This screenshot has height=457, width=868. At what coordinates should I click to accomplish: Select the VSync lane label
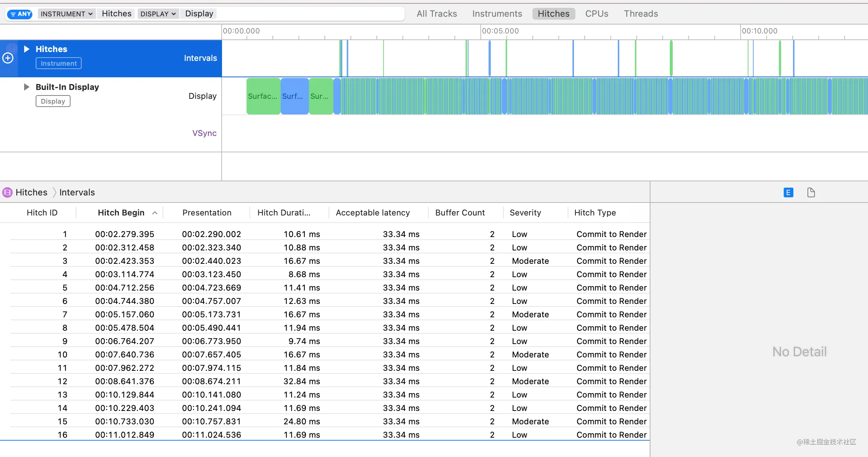coord(204,133)
